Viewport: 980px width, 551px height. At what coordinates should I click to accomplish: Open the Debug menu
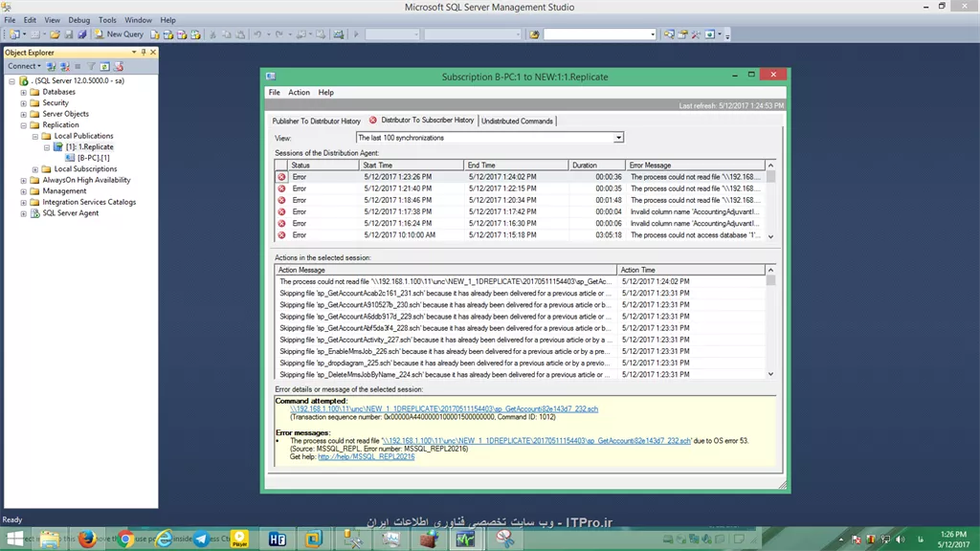pyautogui.click(x=78, y=20)
